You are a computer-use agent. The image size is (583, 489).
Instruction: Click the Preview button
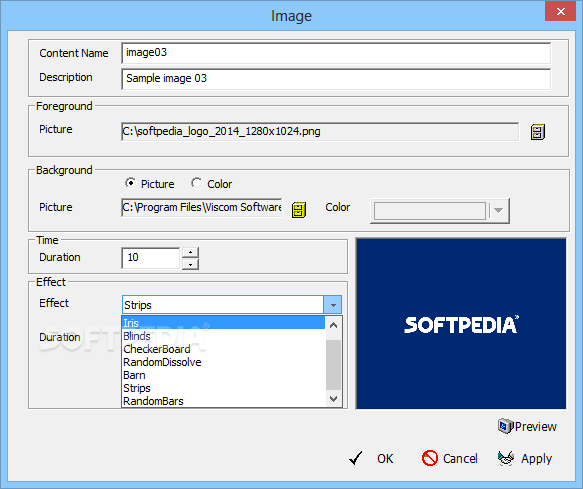click(527, 426)
